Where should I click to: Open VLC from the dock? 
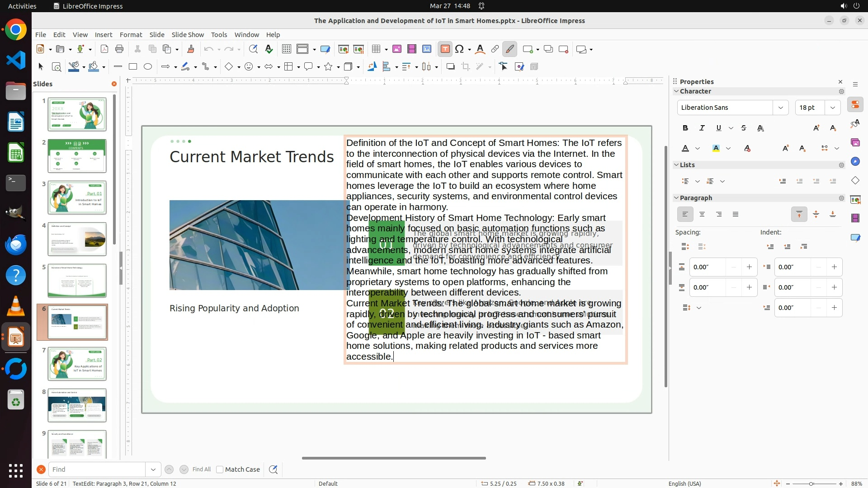point(16,307)
